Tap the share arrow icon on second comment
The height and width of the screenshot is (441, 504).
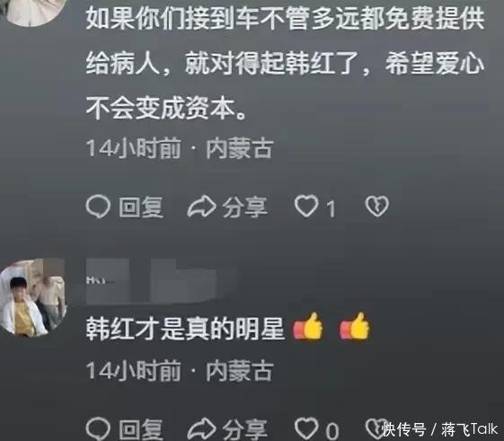coord(201,428)
